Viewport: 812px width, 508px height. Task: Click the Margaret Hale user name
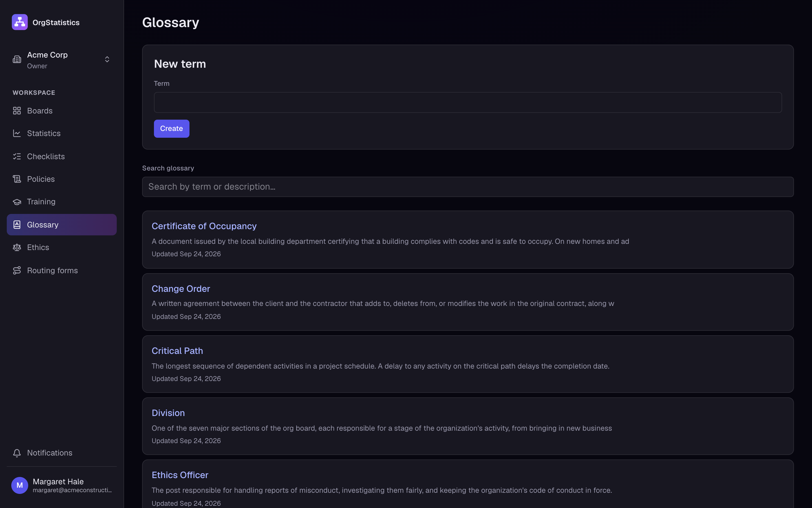pyautogui.click(x=58, y=481)
